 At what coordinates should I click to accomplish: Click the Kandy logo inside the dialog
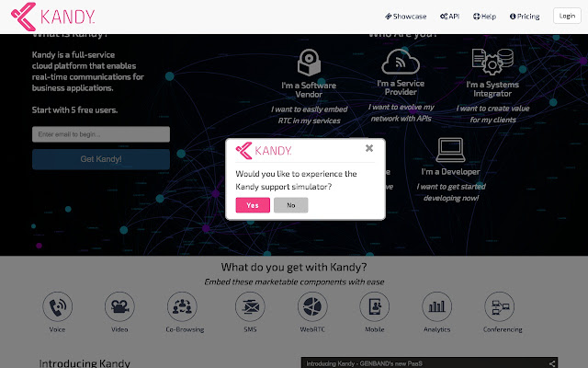[264, 151]
